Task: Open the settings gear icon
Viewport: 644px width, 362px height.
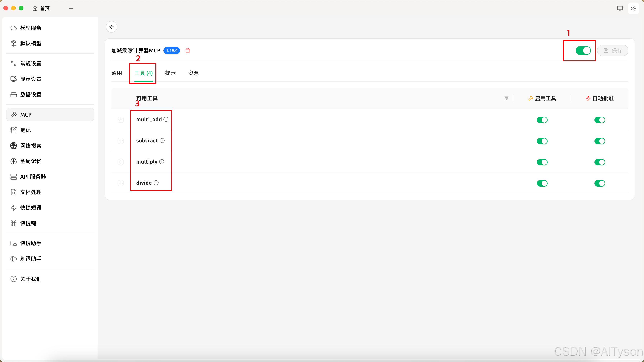Action: coord(633,8)
